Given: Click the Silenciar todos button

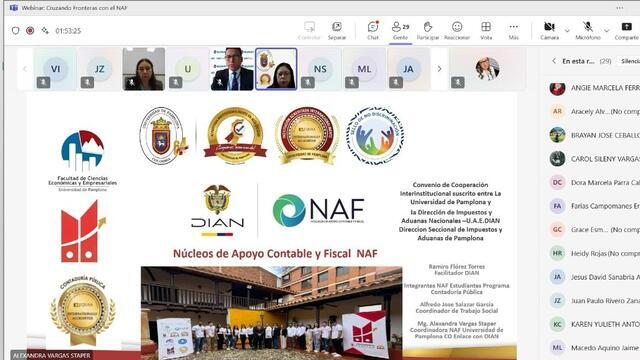Looking at the screenshot, I should pyautogui.click(x=629, y=61).
